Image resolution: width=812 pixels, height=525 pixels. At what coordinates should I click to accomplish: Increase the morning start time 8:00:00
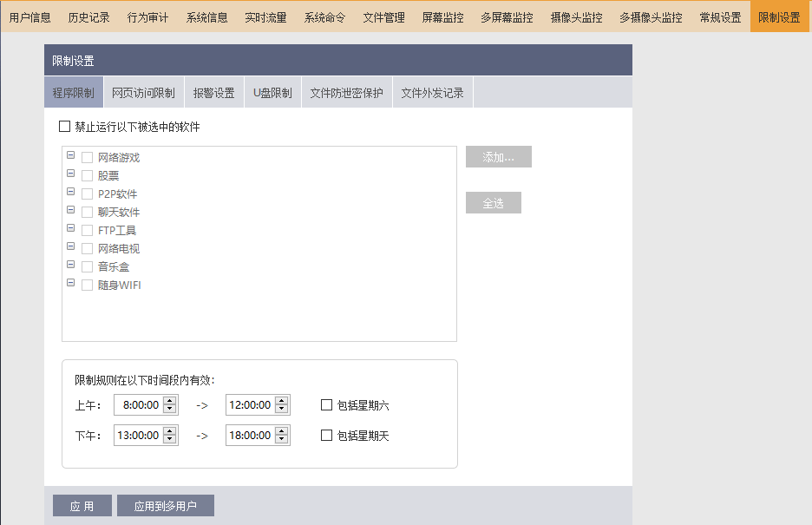click(x=170, y=401)
